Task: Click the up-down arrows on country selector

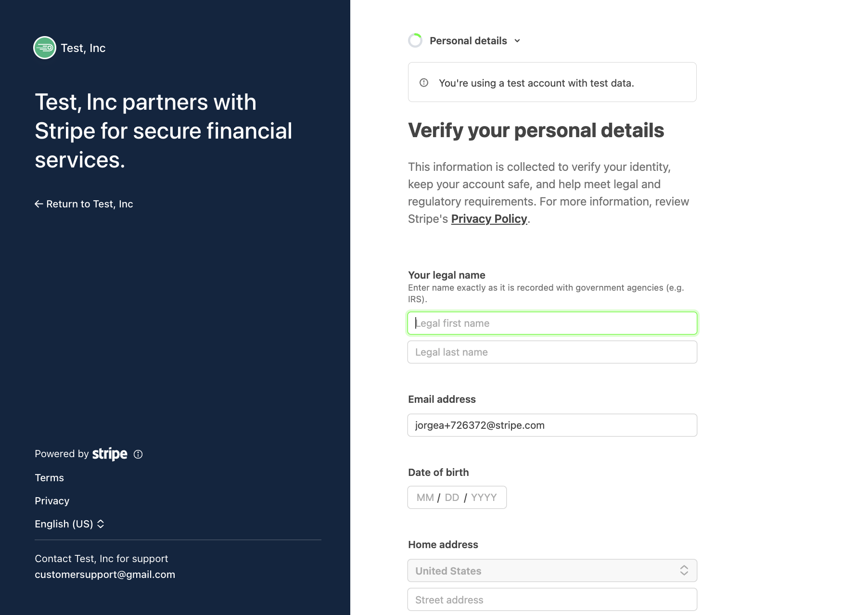Action: [x=684, y=571]
